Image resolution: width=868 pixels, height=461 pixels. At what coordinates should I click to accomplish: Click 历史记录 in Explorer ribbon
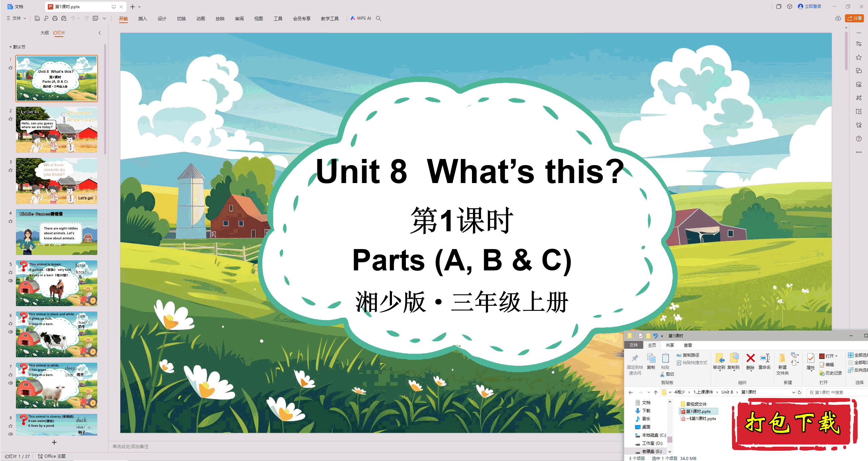tap(831, 373)
